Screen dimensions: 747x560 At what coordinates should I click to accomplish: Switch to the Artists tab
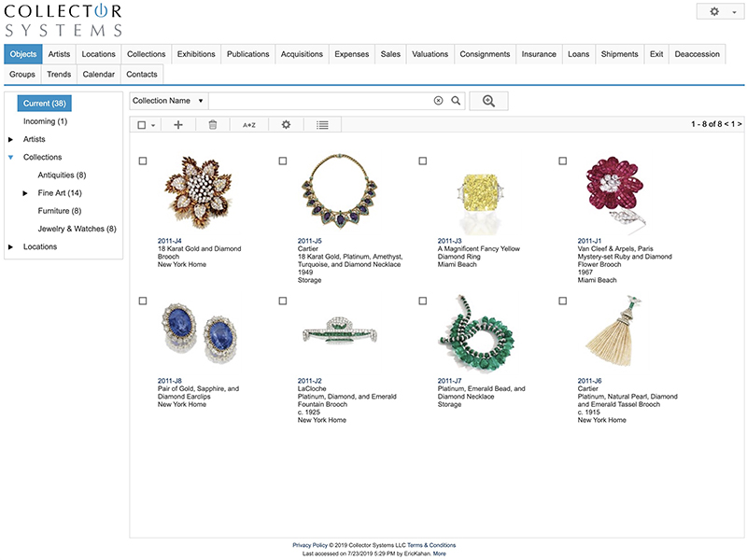[59, 54]
